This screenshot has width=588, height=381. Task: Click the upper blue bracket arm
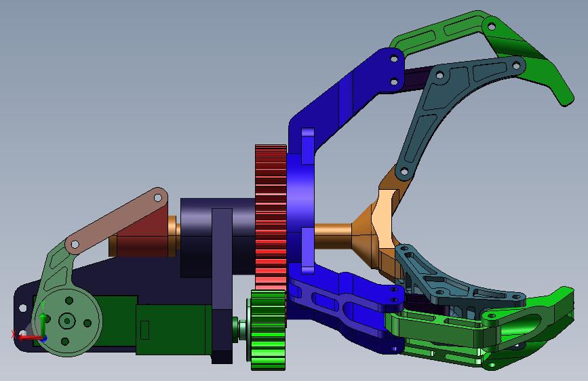(x=345, y=98)
